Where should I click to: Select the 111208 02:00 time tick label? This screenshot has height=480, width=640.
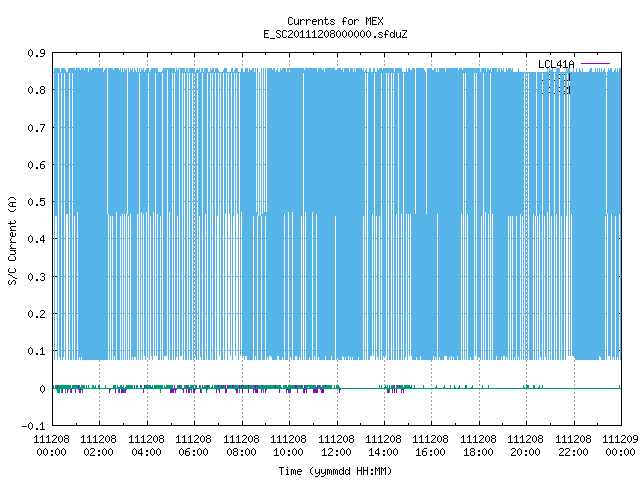tap(98, 446)
